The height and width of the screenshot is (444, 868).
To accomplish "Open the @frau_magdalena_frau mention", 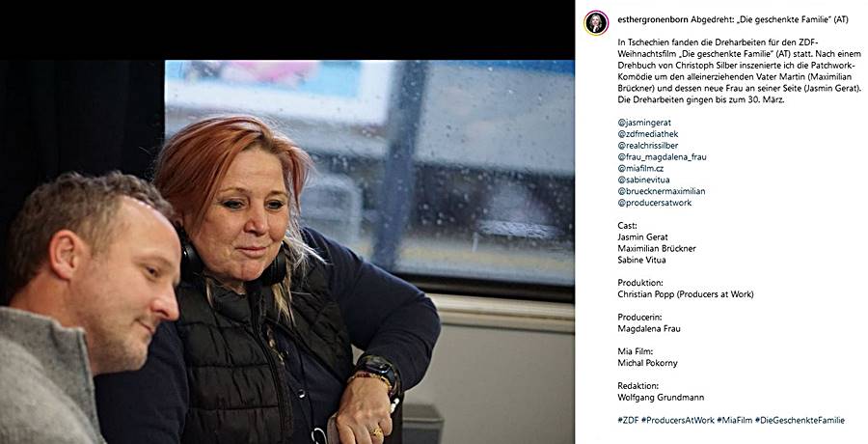I will pyautogui.click(x=662, y=157).
